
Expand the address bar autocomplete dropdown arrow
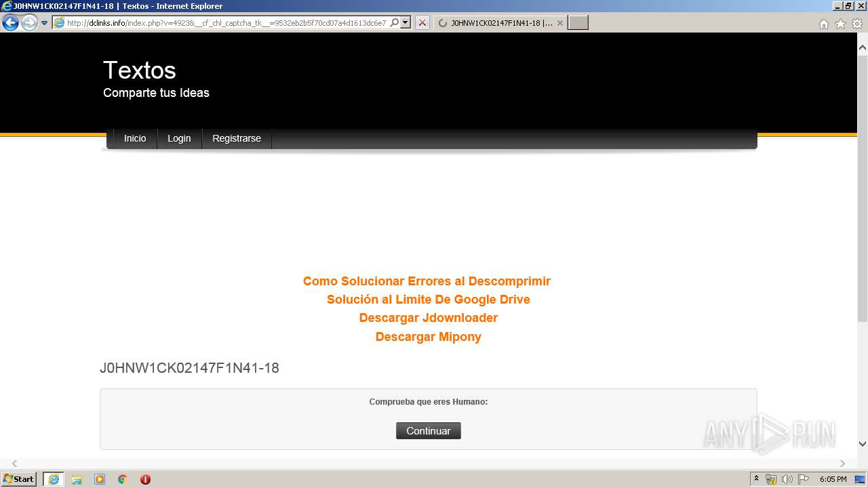(x=406, y=23)
